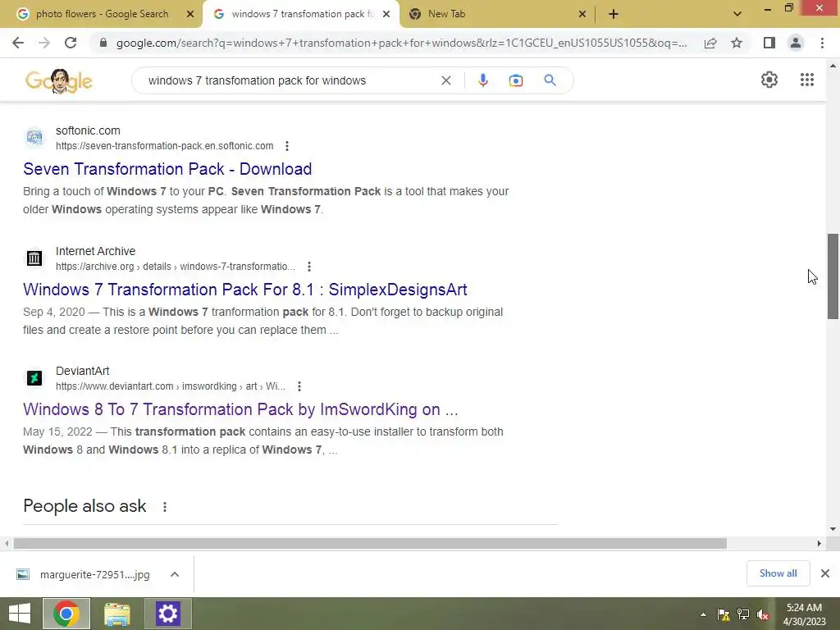The image size is (840, 630).
Task: Click the Chrome taskbar icon
Action: point(66,614)
